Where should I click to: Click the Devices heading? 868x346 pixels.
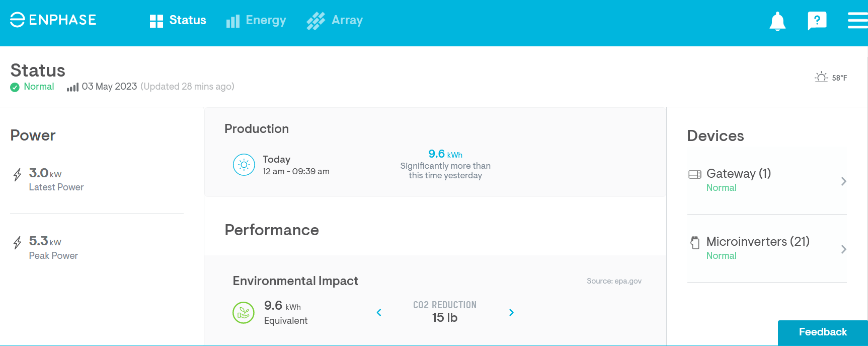coord(715,136)
